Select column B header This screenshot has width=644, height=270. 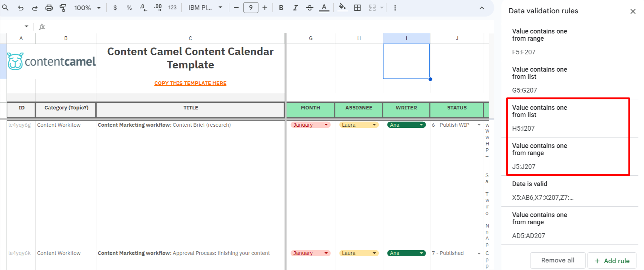(66, 38)
